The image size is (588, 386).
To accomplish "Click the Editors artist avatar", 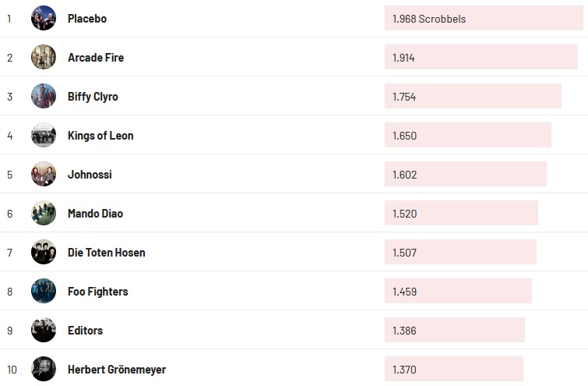I will [44, 330].
